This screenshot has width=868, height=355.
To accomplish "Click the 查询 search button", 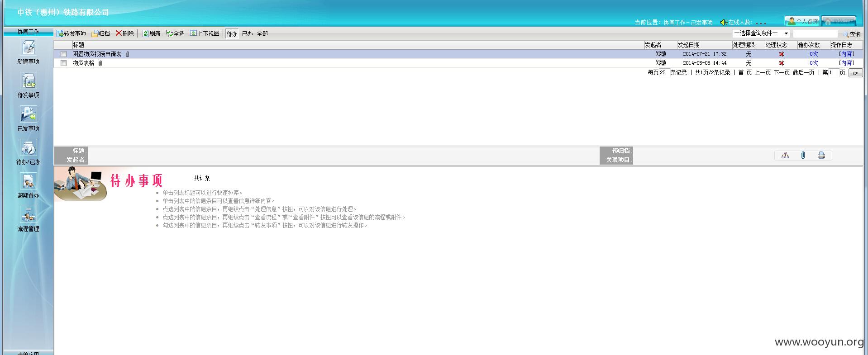I will 852,34.
